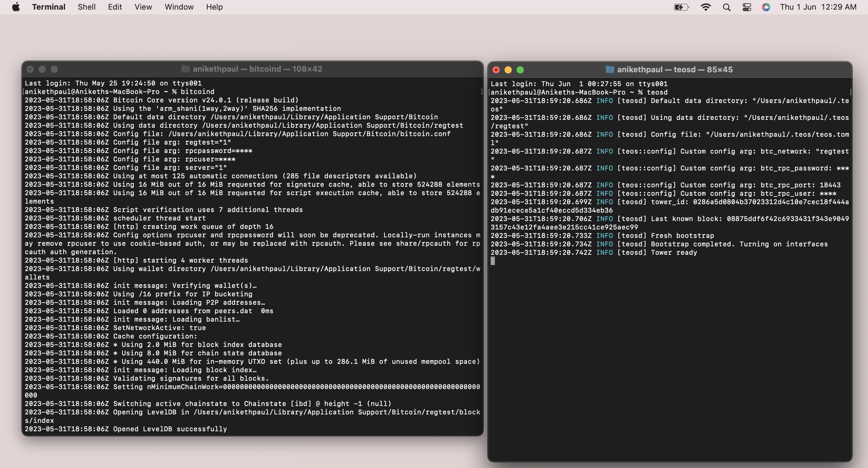Open the Edit menu

[x=115, y=7]
